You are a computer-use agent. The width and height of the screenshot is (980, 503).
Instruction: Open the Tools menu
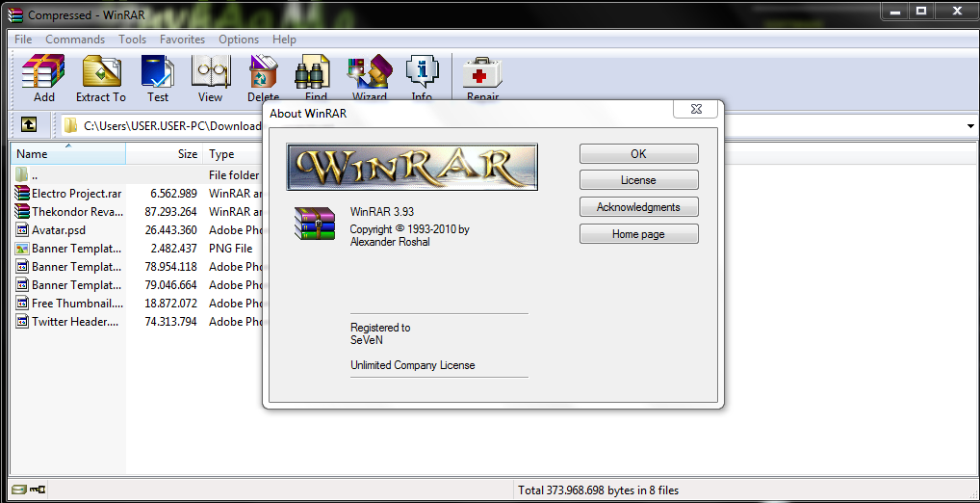tap(133, 40)
